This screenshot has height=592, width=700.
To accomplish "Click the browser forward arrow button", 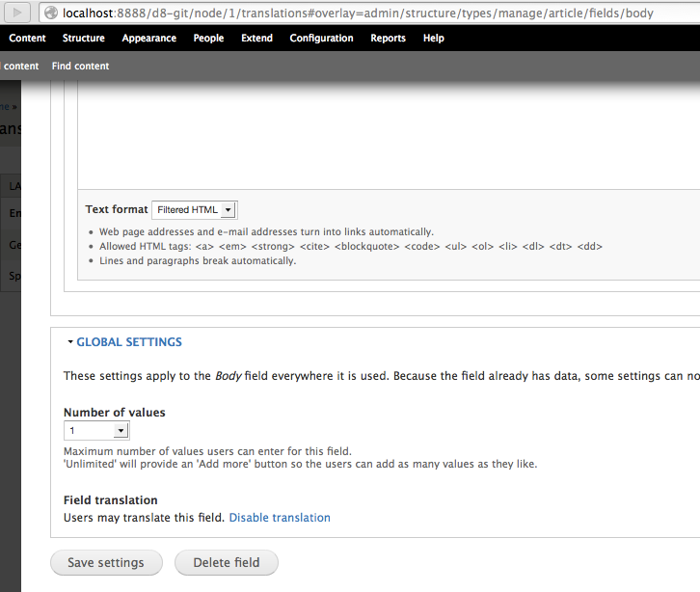I will 17,13.
